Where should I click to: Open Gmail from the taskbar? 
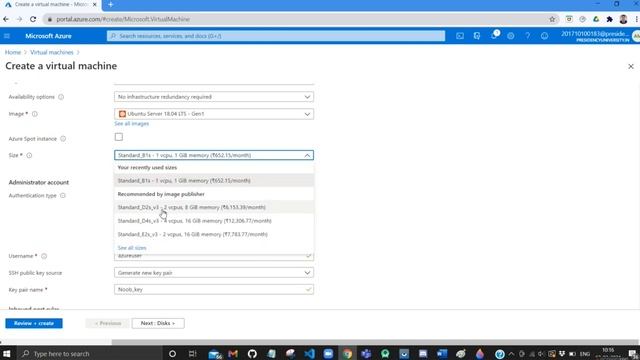(233, 353)
